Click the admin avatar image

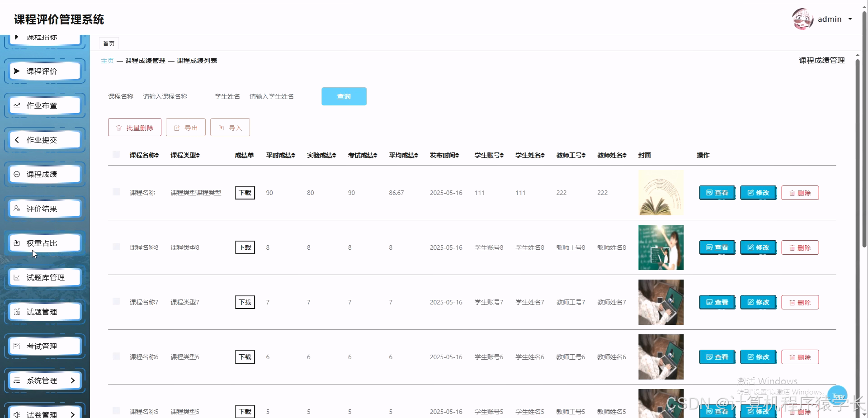[802, 19]
